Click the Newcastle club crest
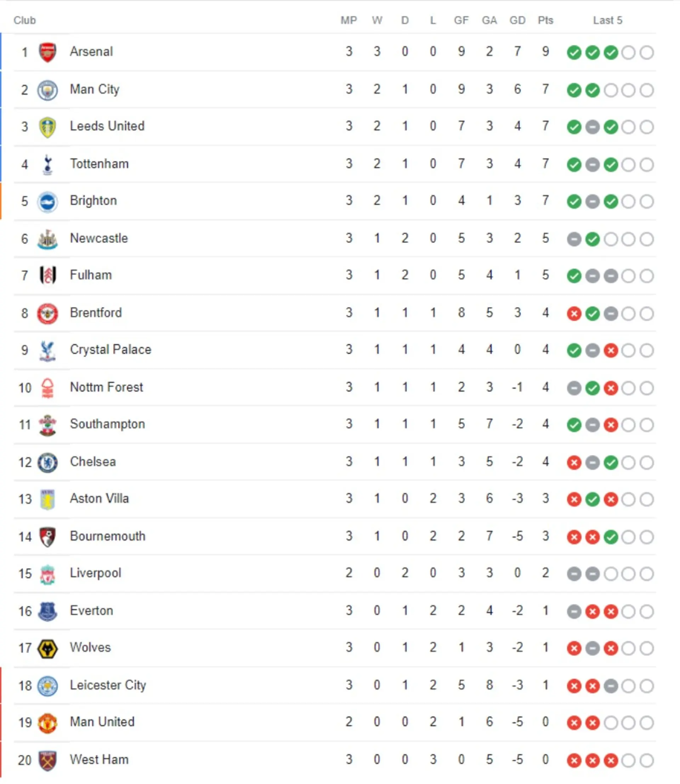680x784 pixels. [x=47, y=239]
